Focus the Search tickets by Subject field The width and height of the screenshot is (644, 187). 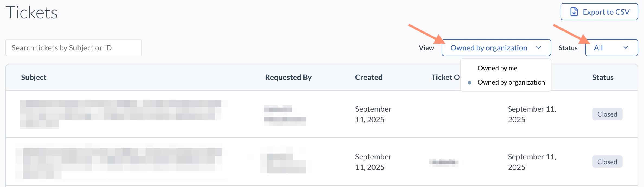point(73,48)
